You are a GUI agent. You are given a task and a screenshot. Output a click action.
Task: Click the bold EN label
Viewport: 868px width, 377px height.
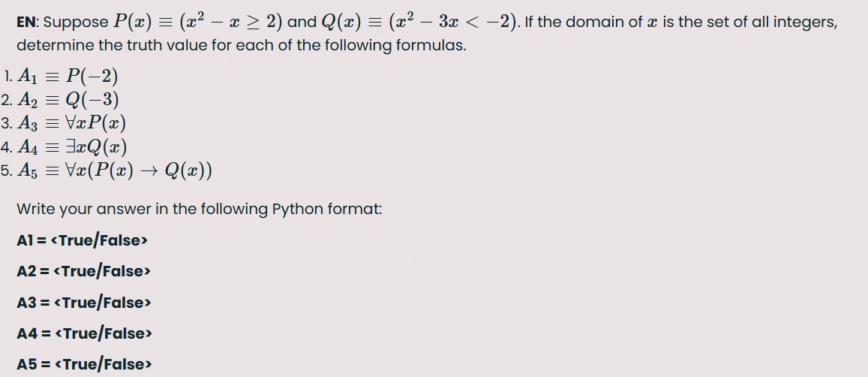26,23
